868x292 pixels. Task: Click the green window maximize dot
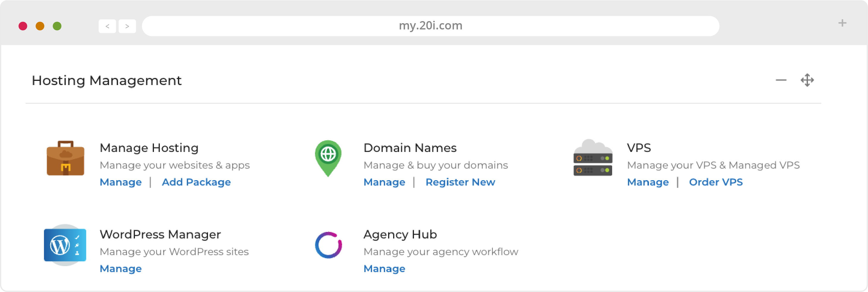pos(57,26)
